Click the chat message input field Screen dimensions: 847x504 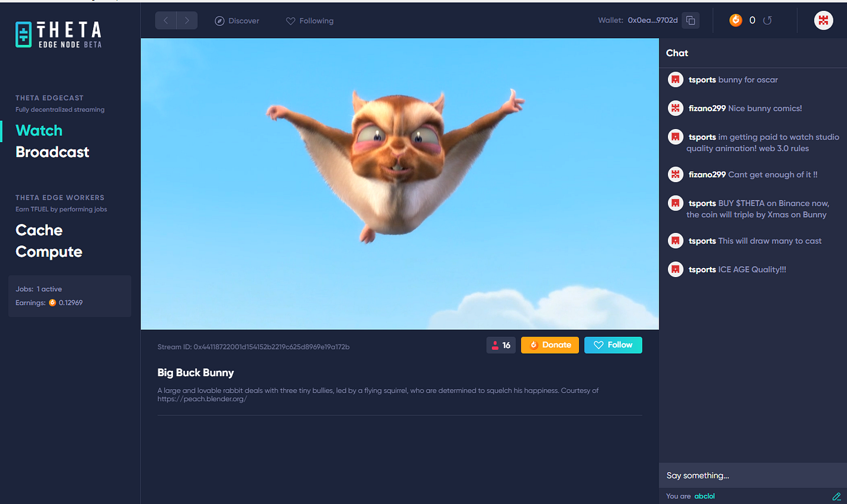753,476
